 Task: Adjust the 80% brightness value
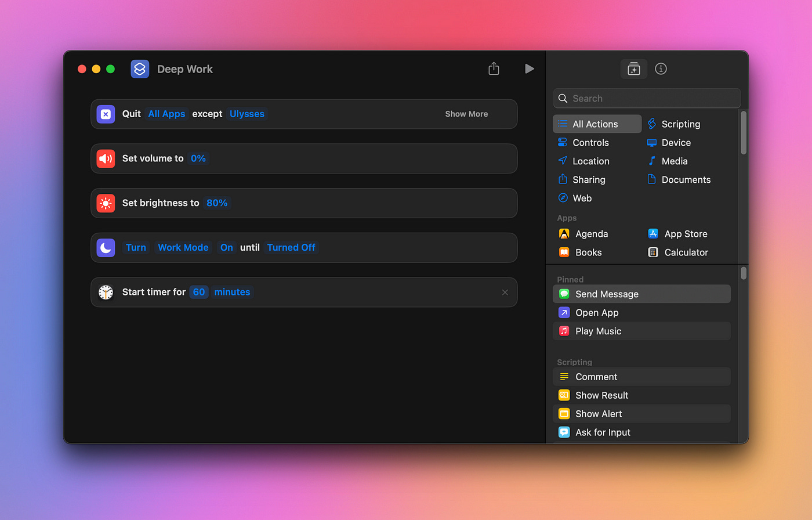pyautogui.click(x=217, y=203)
